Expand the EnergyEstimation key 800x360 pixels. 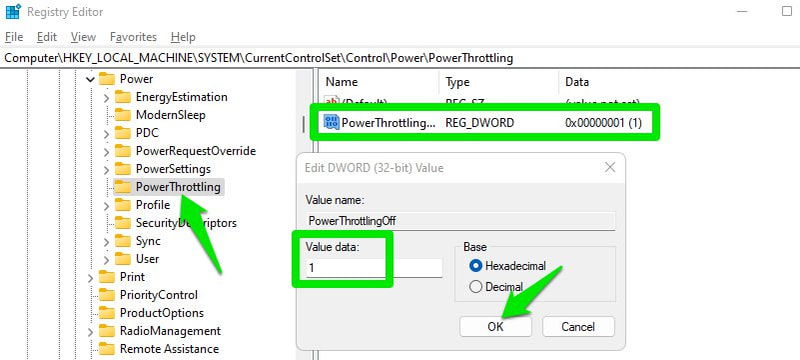point(106,97)
